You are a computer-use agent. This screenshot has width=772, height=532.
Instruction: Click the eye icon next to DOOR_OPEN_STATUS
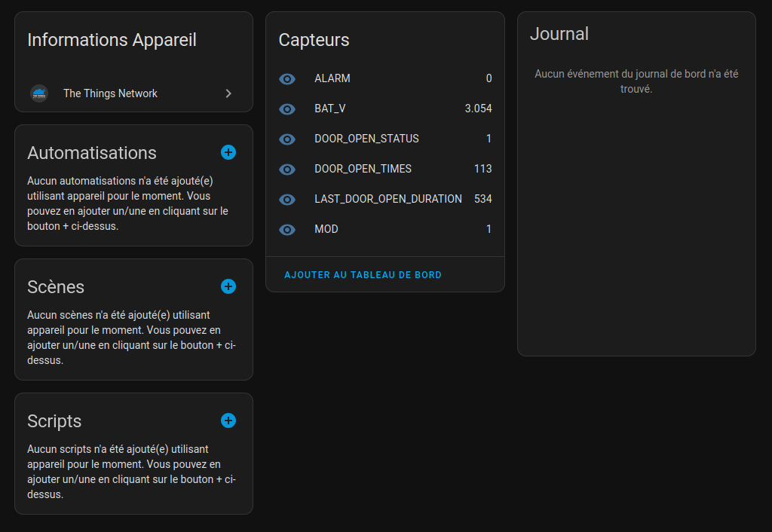pos(287,139)
